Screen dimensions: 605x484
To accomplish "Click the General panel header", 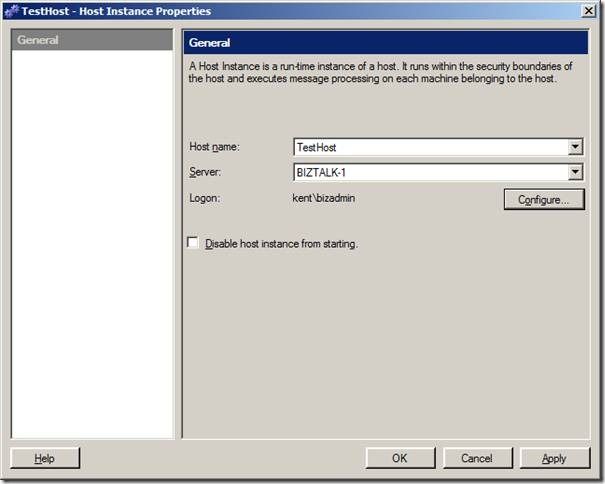I will pos(386,42).
